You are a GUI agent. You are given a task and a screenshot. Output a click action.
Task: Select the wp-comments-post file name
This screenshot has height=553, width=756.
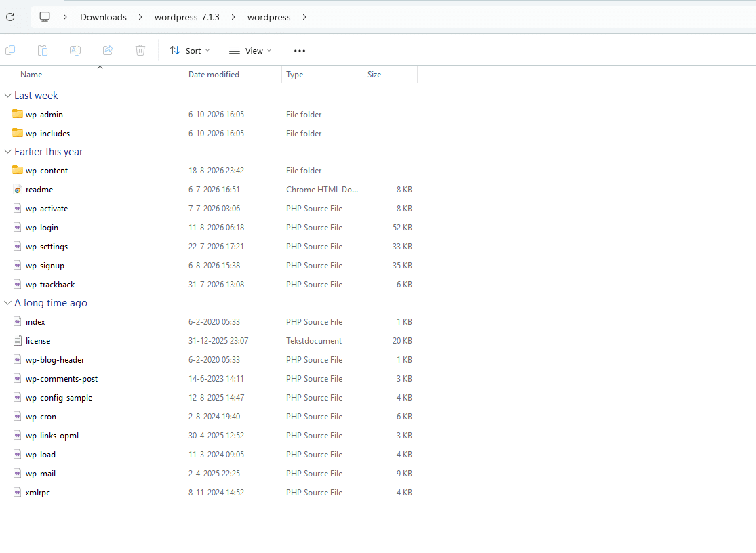point(62,379)
